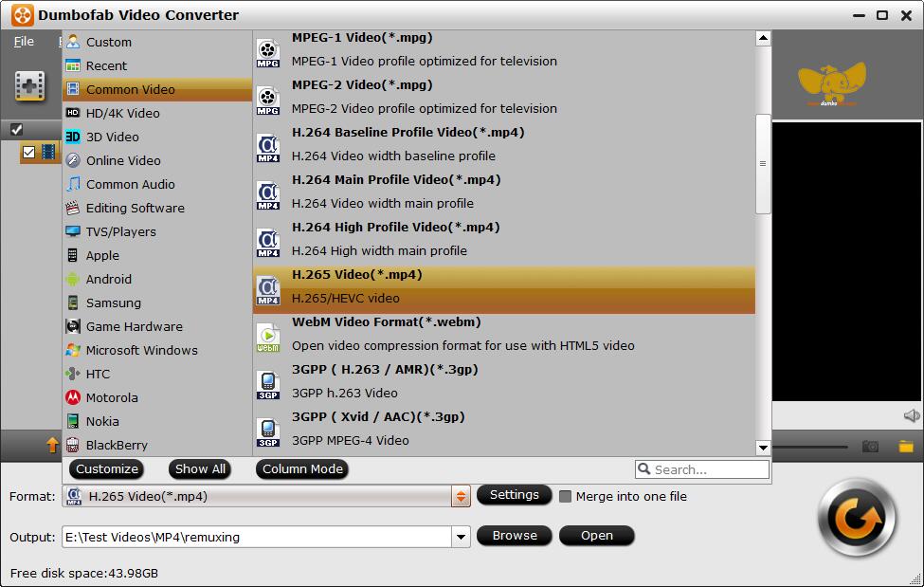Click the Show All button
924x587 pixels.
click(200, 469)
